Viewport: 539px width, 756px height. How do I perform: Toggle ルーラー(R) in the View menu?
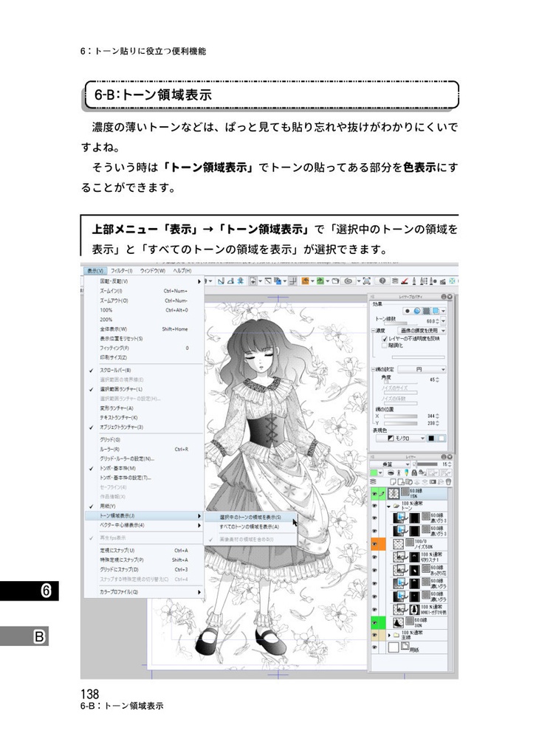[144, 450]
